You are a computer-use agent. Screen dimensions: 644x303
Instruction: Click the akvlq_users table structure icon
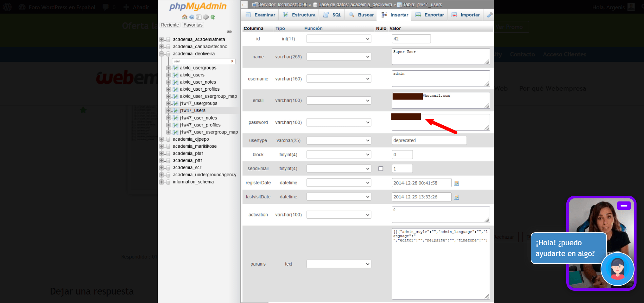point(175,75)
